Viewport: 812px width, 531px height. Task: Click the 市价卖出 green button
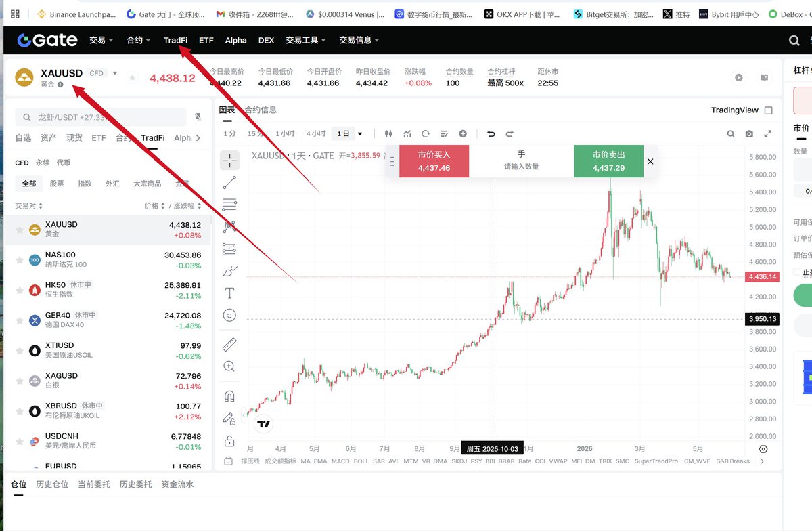608,161
